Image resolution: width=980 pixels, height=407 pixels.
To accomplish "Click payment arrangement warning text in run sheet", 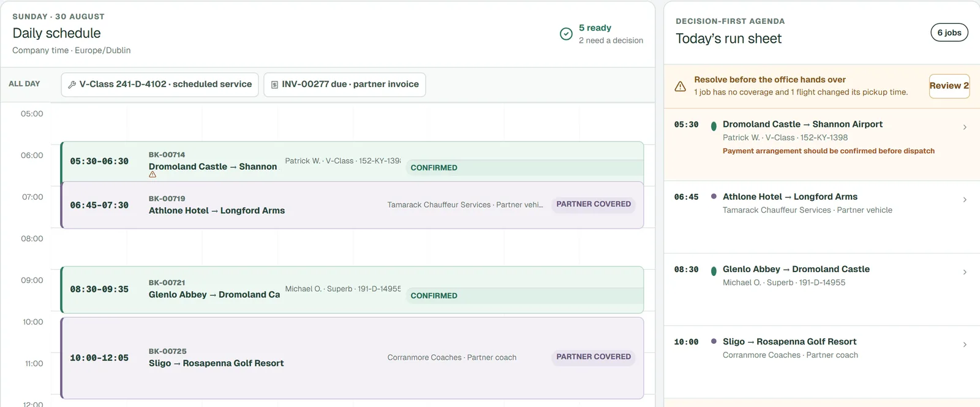I will (829, 151).
